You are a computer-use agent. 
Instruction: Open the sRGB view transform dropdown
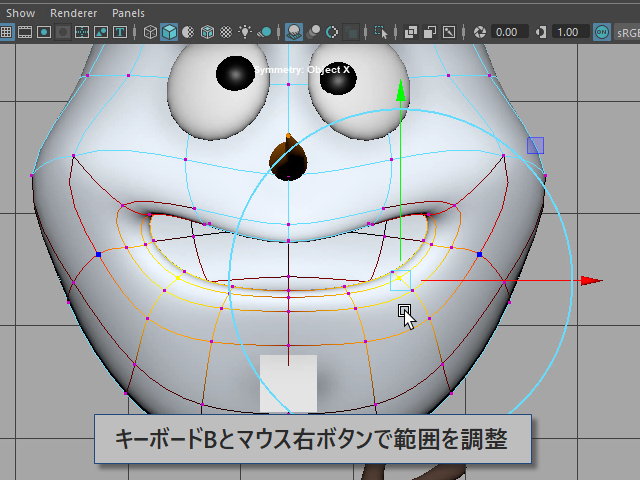coord(626,32)
